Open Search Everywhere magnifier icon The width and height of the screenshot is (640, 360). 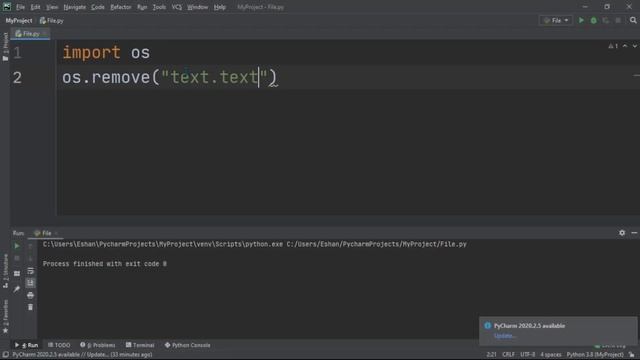point(633,20)
